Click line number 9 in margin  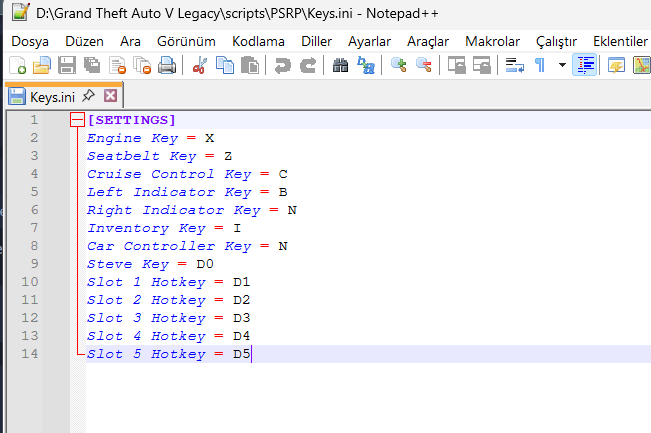click(34, 264)
